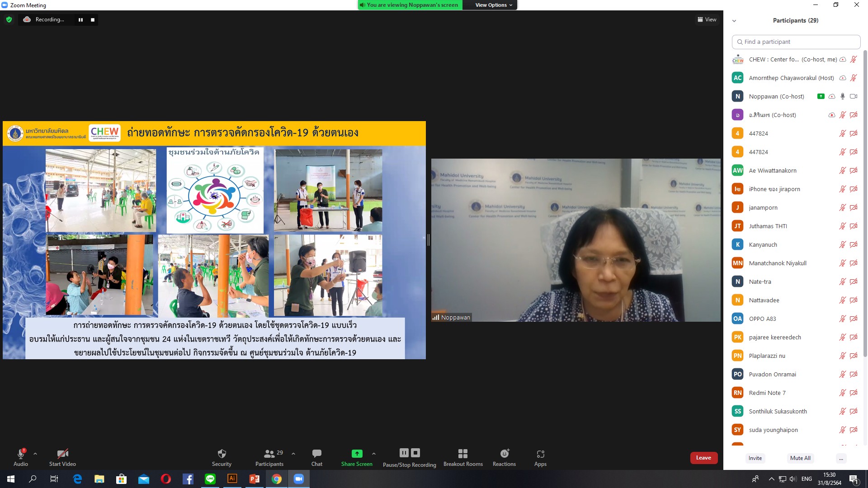Click Noppawan's microphone icon
Viewport: 868px width, 488px height.
(x=843, y=96)
